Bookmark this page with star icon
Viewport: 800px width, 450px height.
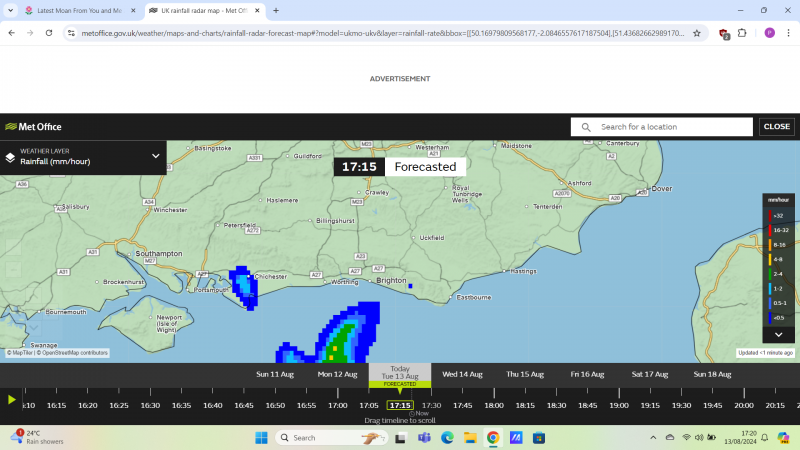[x=697, y=33]
